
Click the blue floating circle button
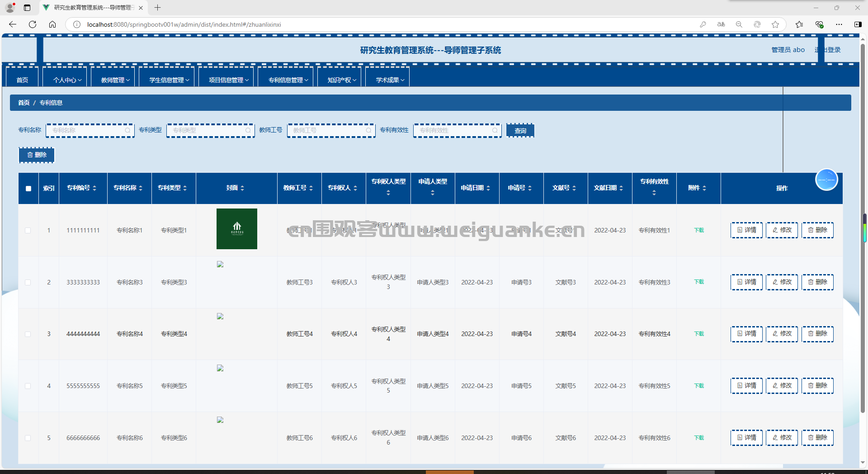tap(826, 180)
